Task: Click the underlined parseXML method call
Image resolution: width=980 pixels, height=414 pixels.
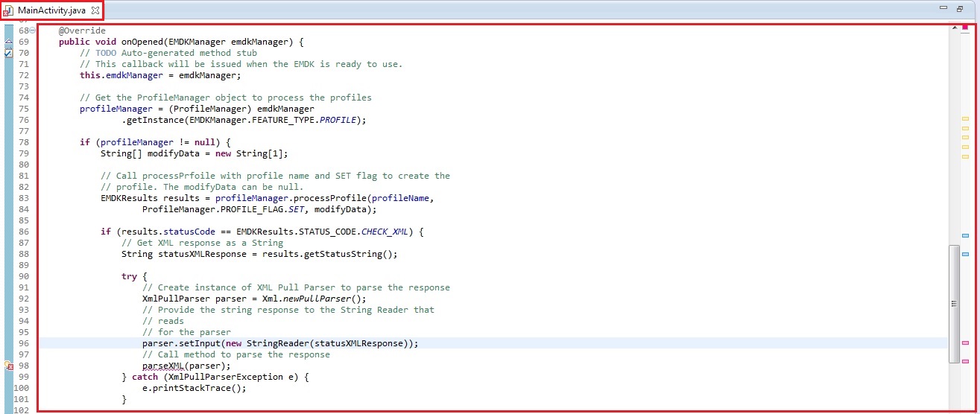Action: point(162,366)
